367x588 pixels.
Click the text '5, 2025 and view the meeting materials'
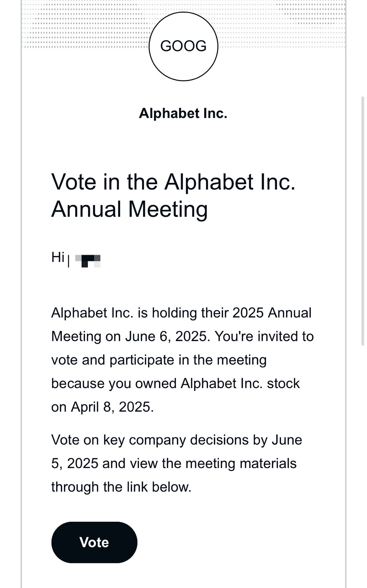[174, 464]
